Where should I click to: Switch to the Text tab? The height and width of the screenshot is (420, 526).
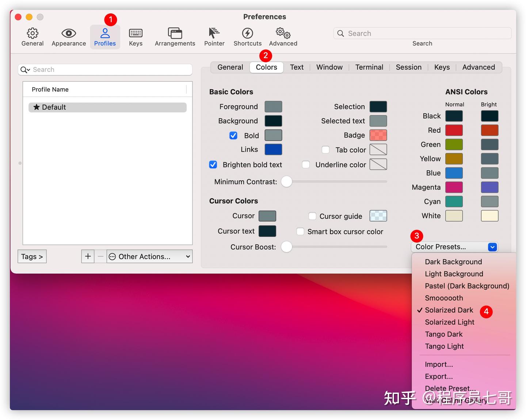(x=297, y=67)
